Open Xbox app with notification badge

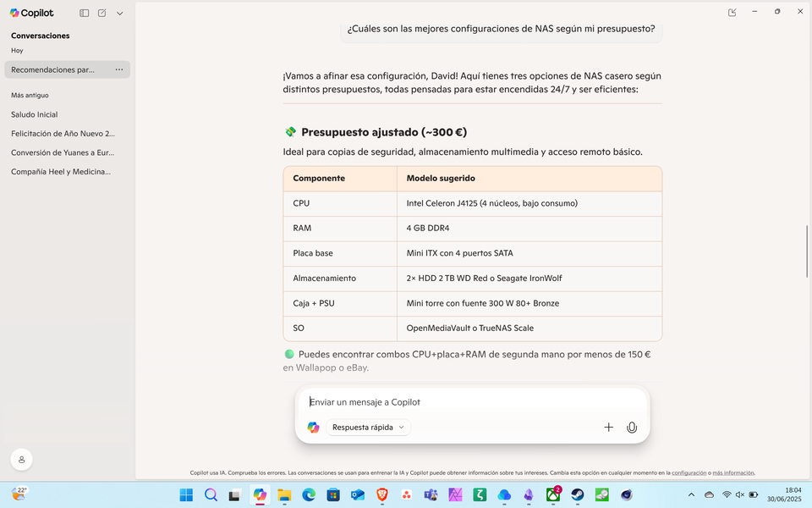coord(553,494)
